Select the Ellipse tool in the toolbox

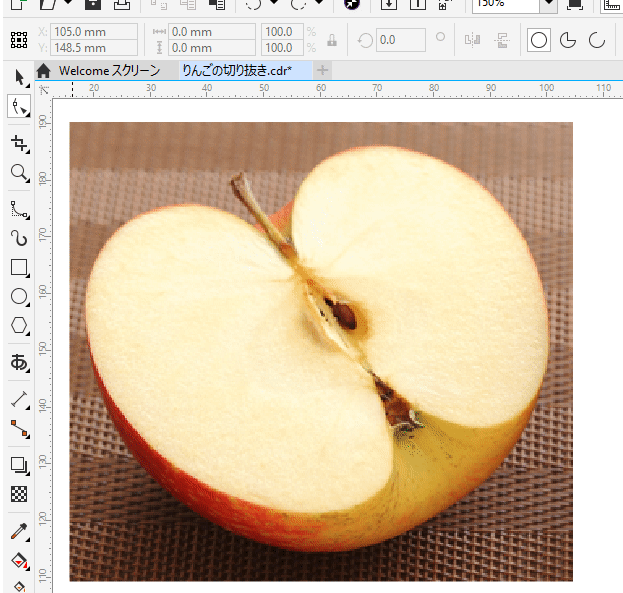pos(19,296)
